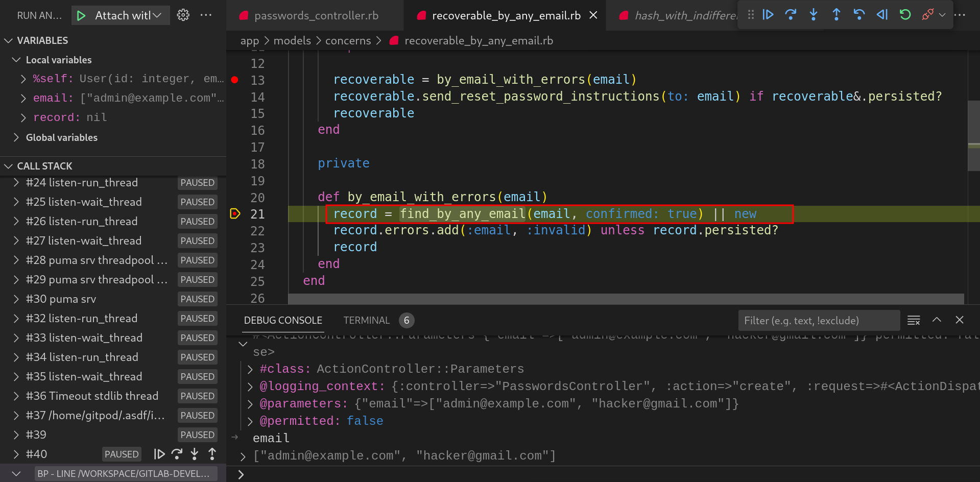Expand @parameters in debug console
The width and height of the screenshot is (980, 482).
[x=250, y=404]
